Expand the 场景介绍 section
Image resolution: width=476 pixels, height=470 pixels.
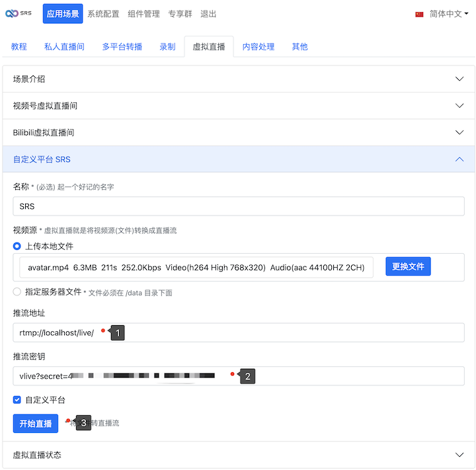pos(238,79)
